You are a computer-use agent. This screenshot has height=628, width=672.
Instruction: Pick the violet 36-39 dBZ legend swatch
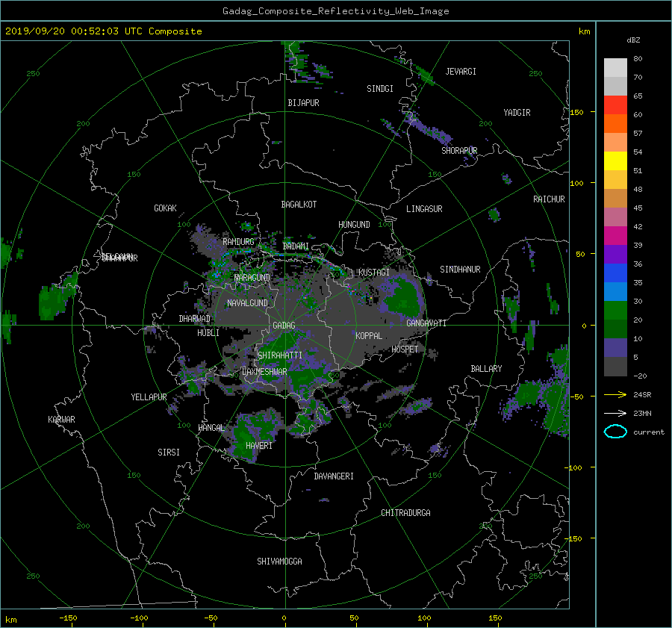[615, 254]
